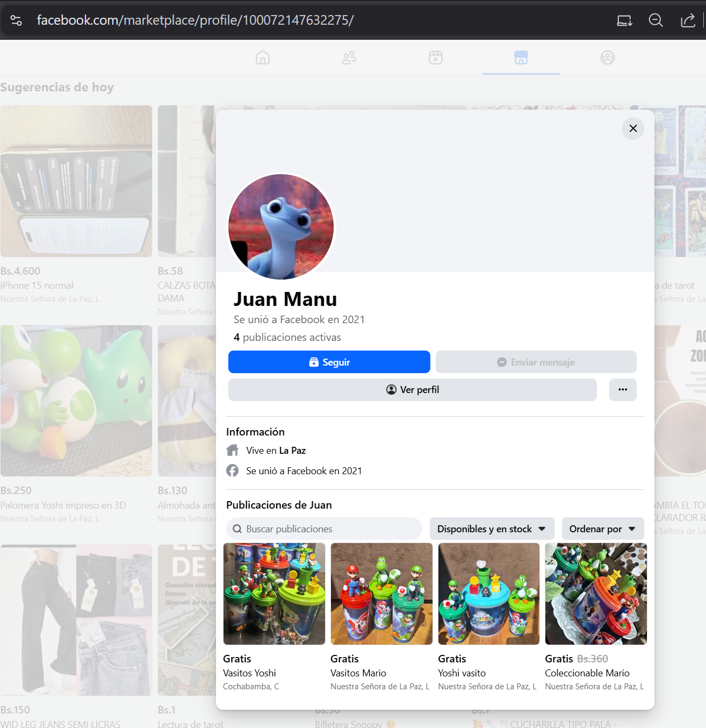Open Ver perfil button
Screen dimensions: 706x728
(413, 389)
